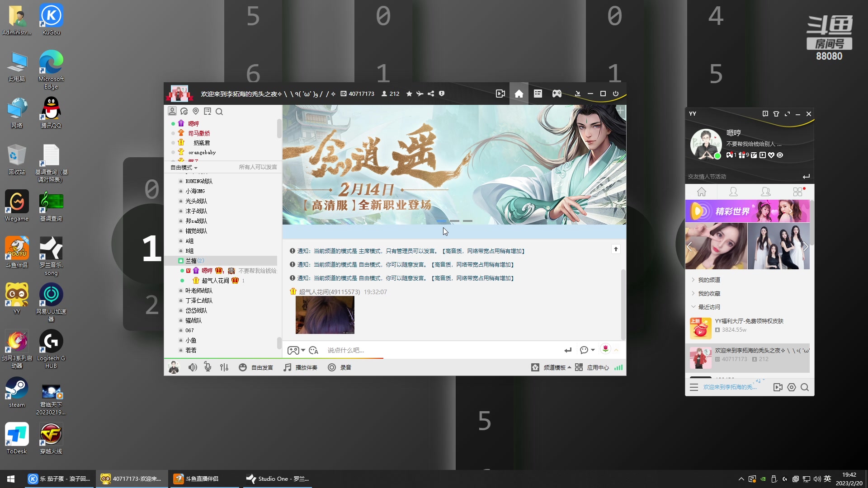
Task: Collapse the 最近访问 section
Action: click(x=709, y=307)
